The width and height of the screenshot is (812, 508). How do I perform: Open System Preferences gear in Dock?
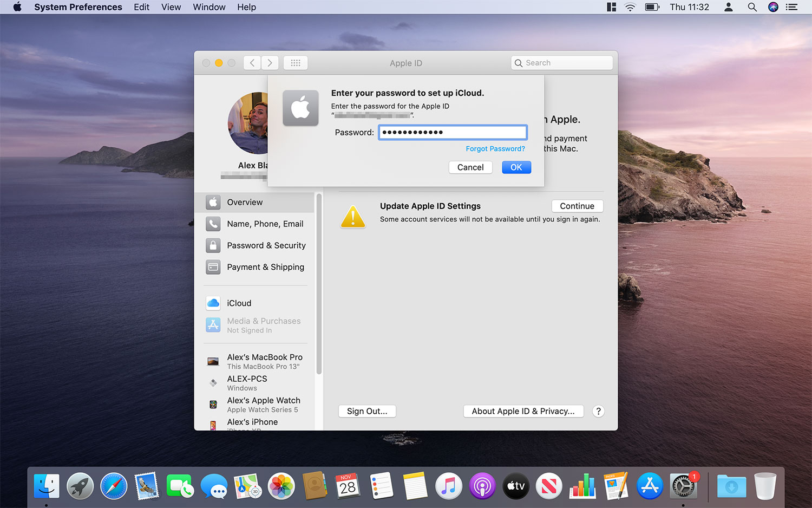683,486
